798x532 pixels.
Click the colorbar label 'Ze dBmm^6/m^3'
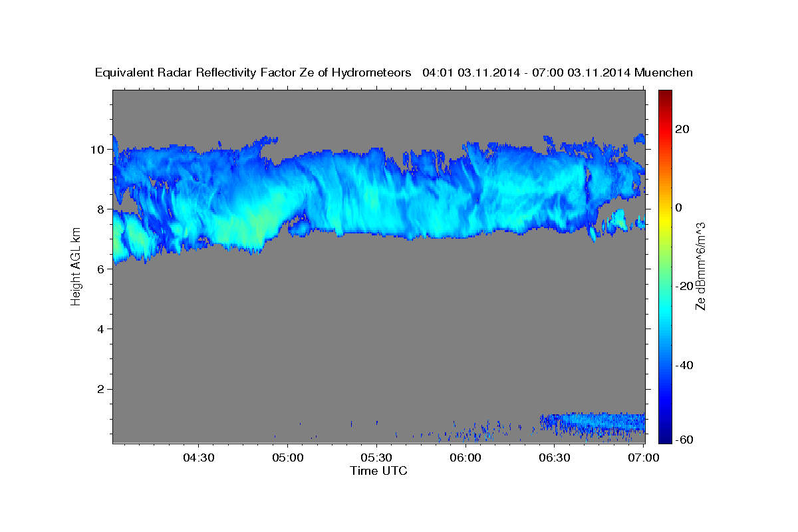click(700, 266)
